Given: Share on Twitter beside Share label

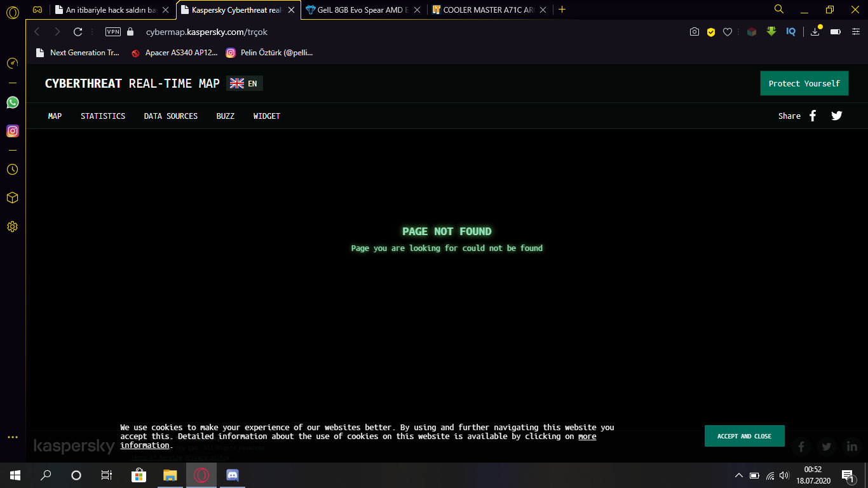Looking at the screenshot, I should click(x=837, y=116).
